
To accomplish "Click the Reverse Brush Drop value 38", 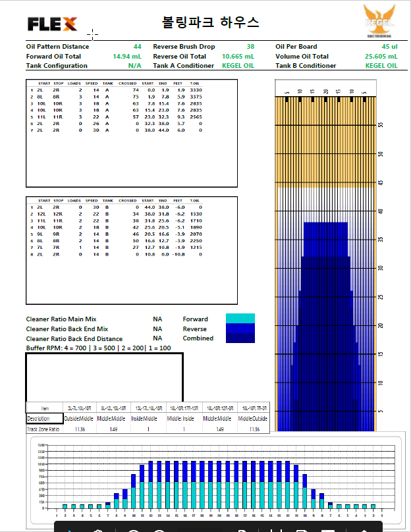I will tap(250, 47).
